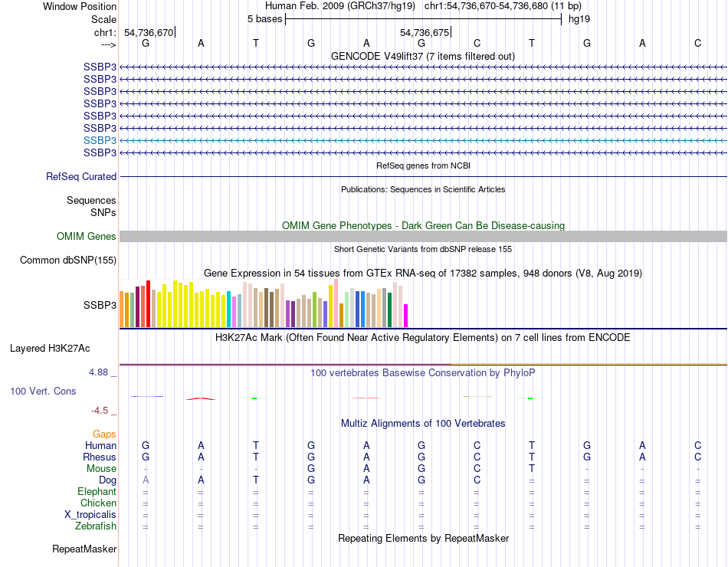Open RefSeq genes from NCBI title
The height and width of the screenshot is (567, 728).
pos(423,166)
